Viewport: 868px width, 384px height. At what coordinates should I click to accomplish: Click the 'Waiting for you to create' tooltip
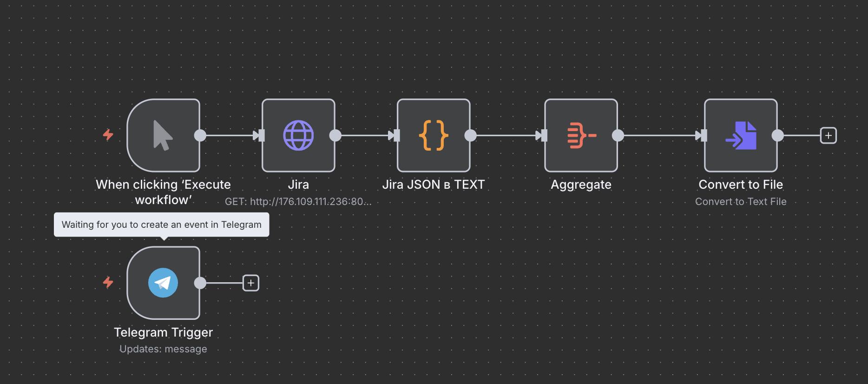(x=161, y=225)
